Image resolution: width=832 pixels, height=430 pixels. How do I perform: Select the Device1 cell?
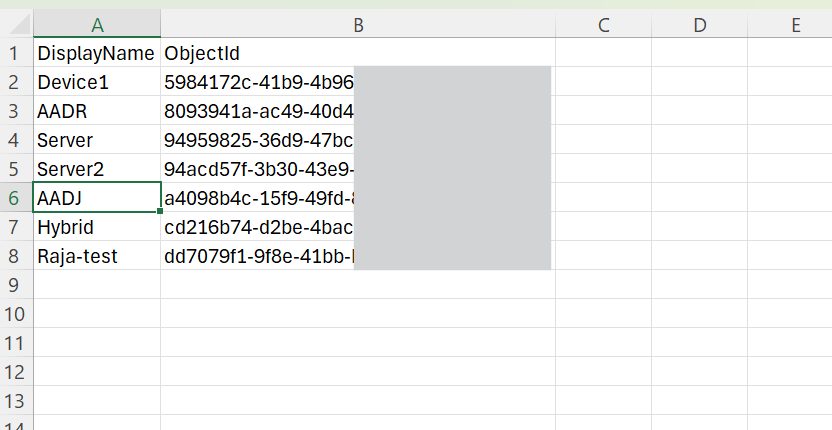pyautogui.click(x=97, y=82)
